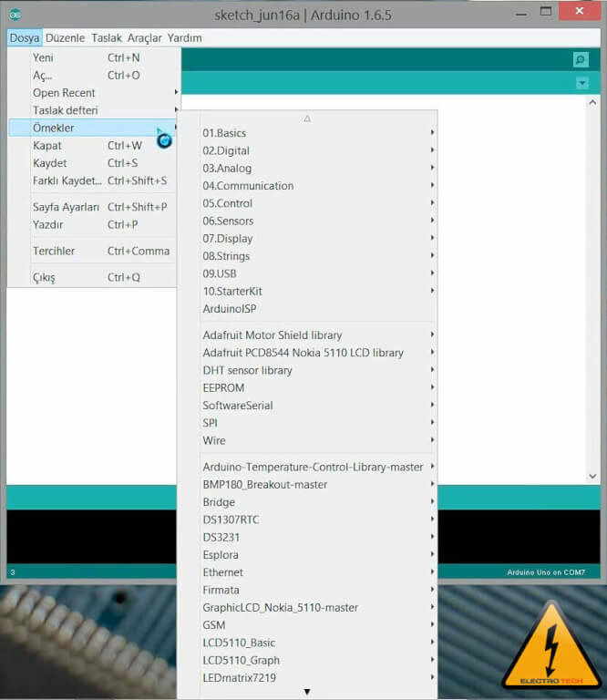Click the editor scrollbar up arrow
The image size is (607, 700).
592,102
